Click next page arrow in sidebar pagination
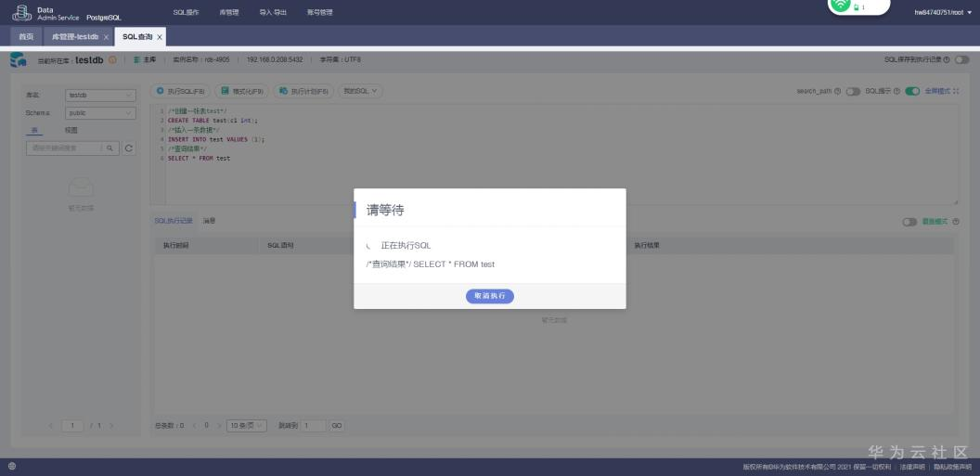 [111, 426]
